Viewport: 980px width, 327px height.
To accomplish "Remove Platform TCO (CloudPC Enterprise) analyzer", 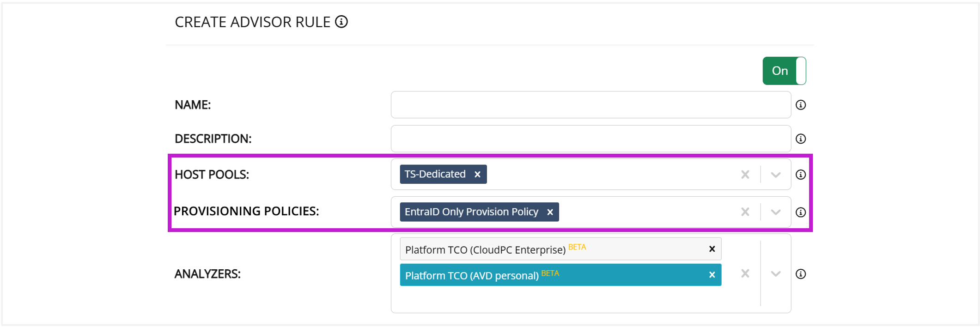I will [x=712, y=249].
